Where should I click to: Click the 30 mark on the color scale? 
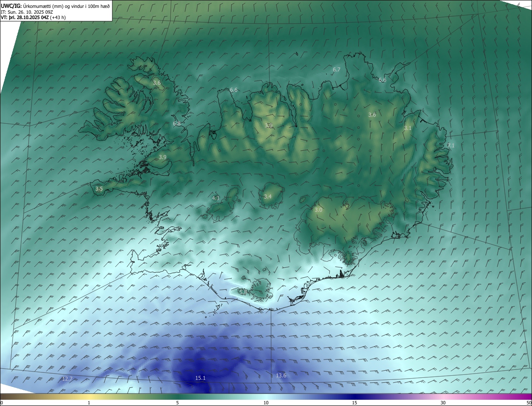pyautogui.click(x=443, y=403)
